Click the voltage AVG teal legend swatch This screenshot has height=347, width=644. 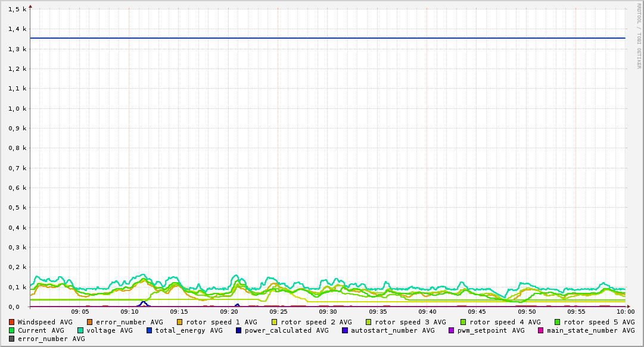pyautogui.click(x=80, y=330)
